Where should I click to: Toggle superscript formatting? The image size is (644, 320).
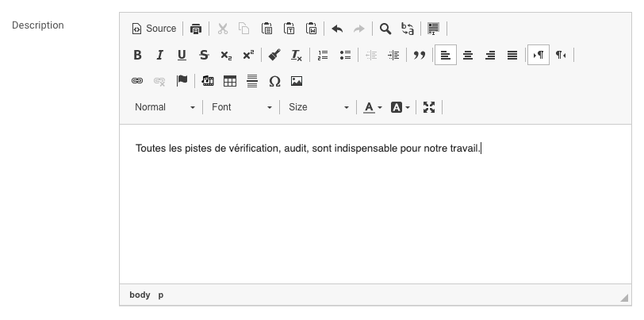click(248, 55)
